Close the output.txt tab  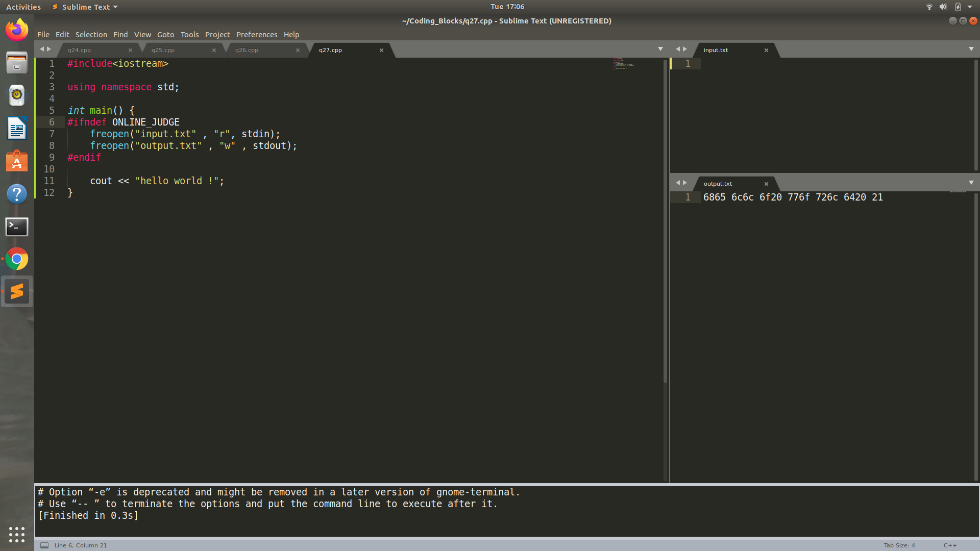(x=766, y=184)
